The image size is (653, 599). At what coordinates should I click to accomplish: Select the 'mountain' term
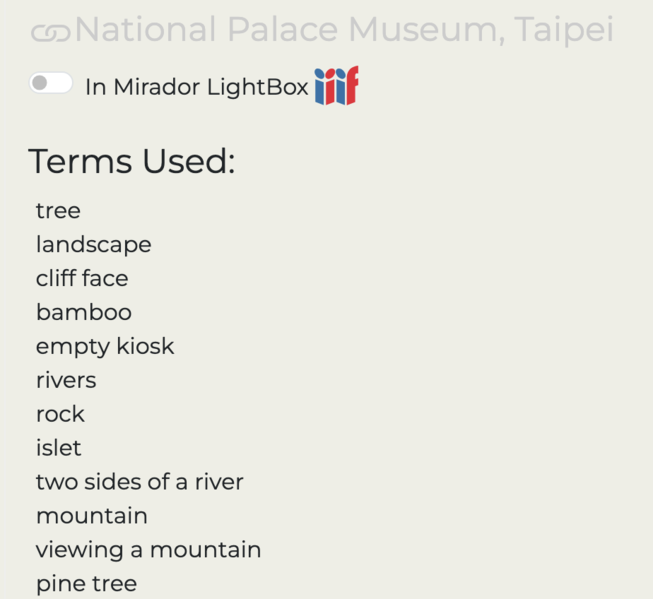pos(91,516)
